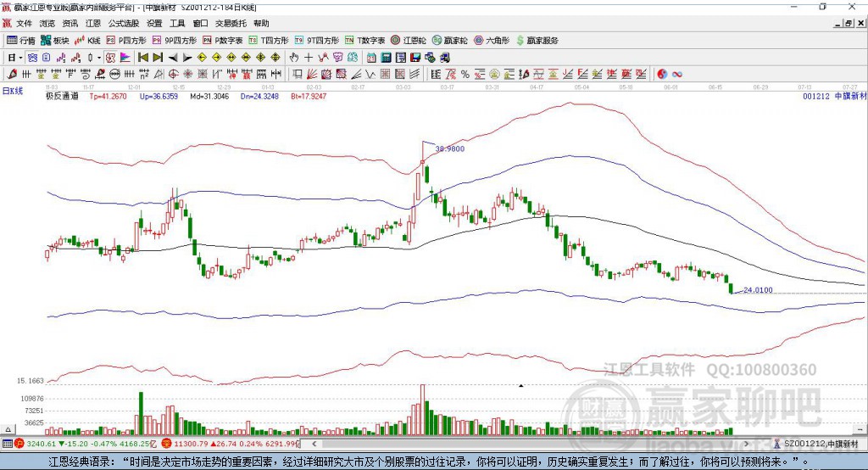Open the 江恩轮 Gann wheel
The width and height of the screenshot is (868, 470).
tap(409, 41)
